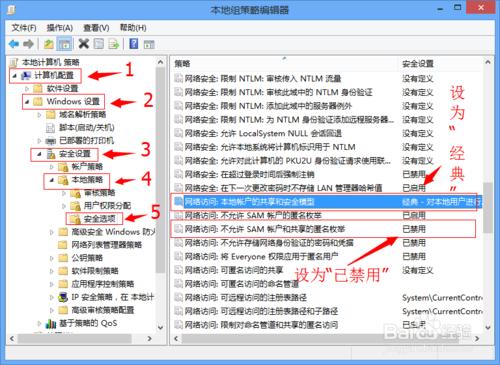
Task: Click down arrow of tree pane scrollbar
Action: [x=160, y=327]
